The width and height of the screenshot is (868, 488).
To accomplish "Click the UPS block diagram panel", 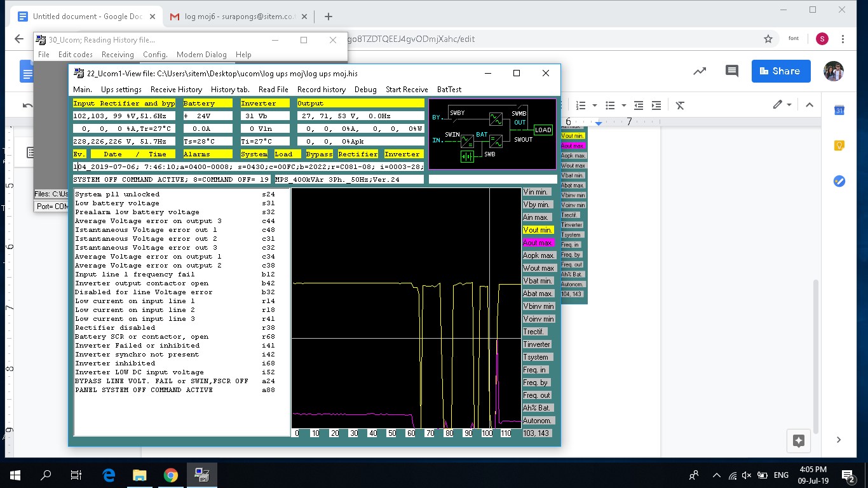I will [492, 134].
